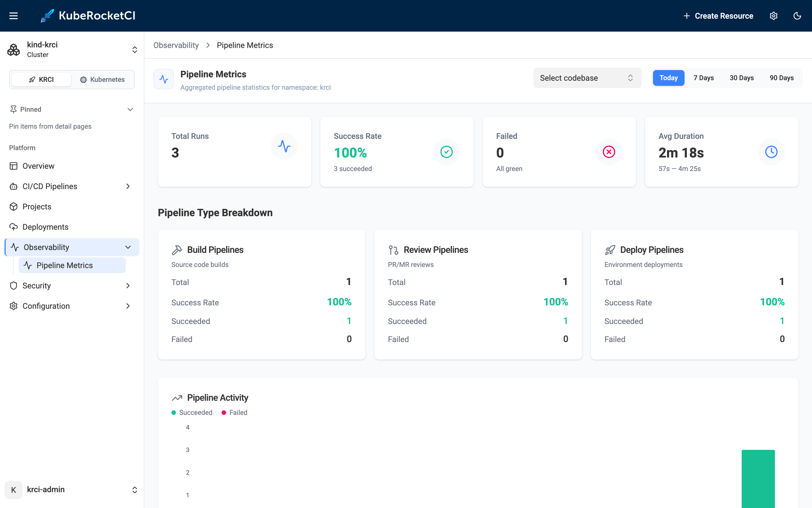The image size is (812, 508).
Task: Click the KubeRocketCI rocket logo
Action: 47,16
